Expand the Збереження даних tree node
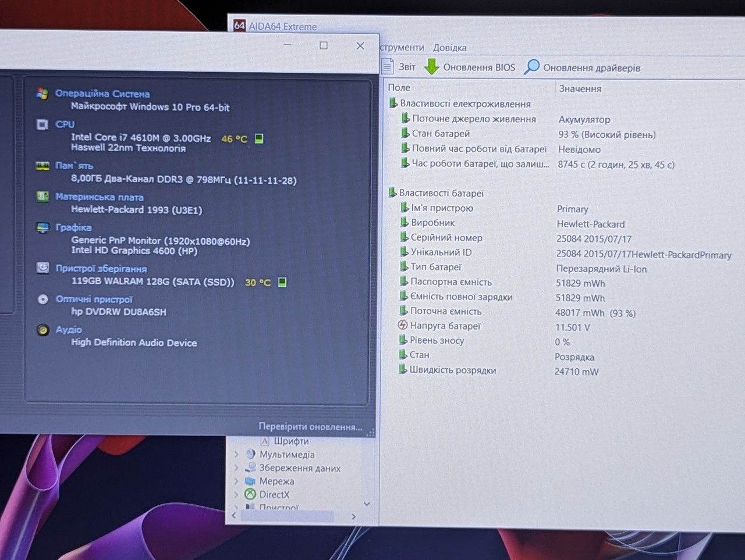 click(x=236, y=468)
